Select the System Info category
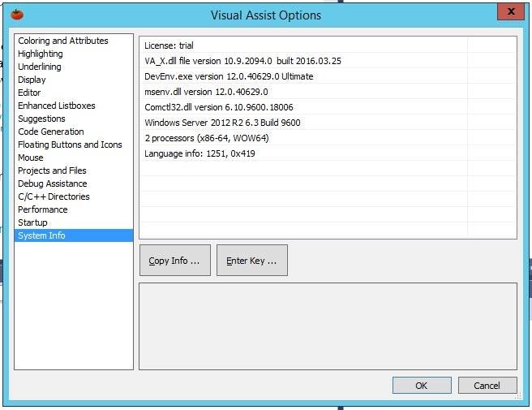The height and width of the screenshot is (410, 532). click(x=74, y=235)
